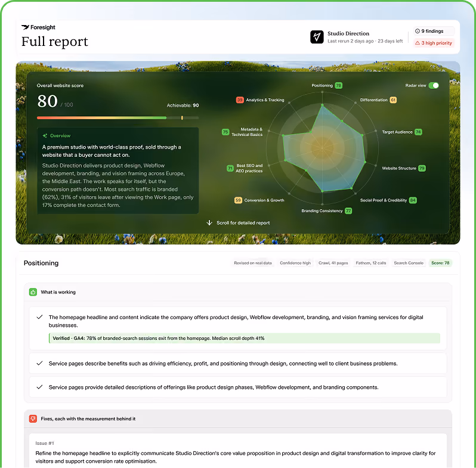Turn off the Radar view switch
The height and width of the screenshot is (468, 476).
[434, 86]
